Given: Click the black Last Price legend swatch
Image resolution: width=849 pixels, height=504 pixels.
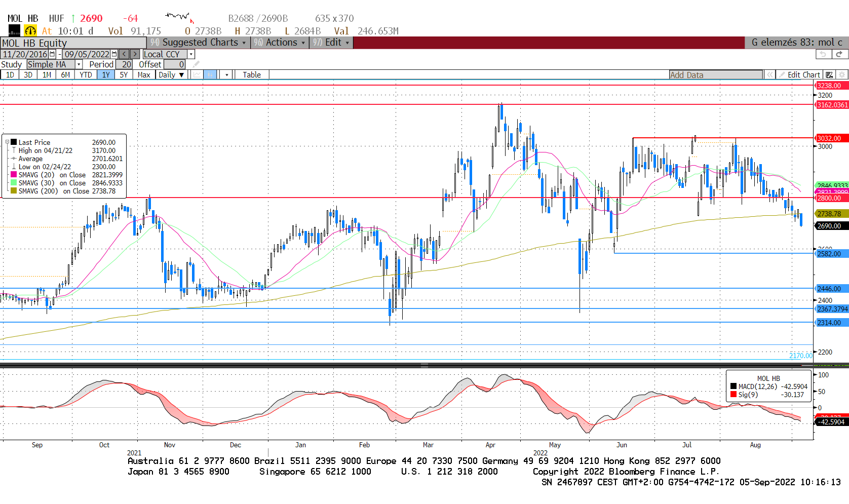Looking at the screenshot, I should coord(14,142).
